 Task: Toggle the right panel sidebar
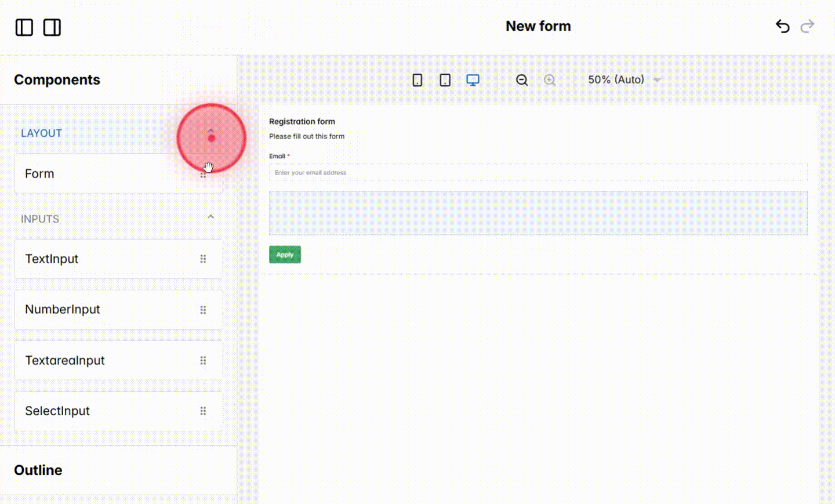pos(52,27)
